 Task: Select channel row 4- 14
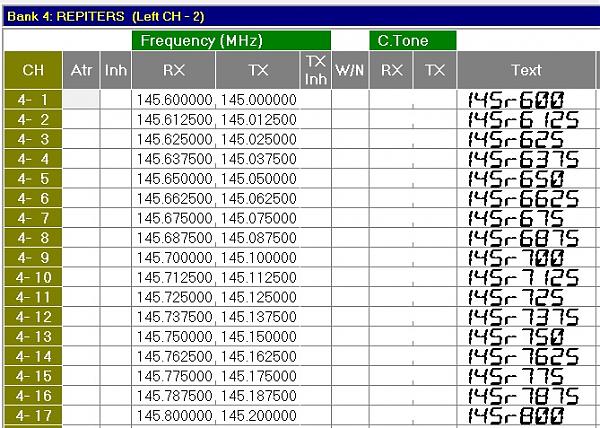click(x=33, y=356)
